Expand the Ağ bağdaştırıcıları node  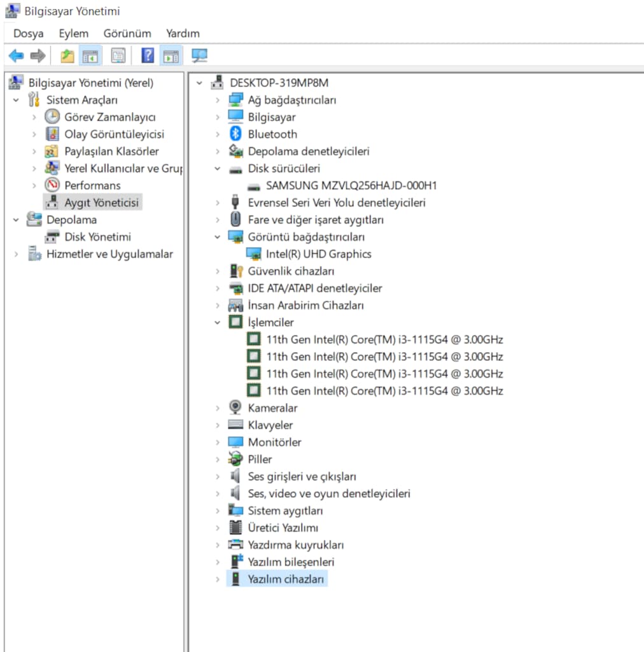pyautogui.click(x=217, y=100)
